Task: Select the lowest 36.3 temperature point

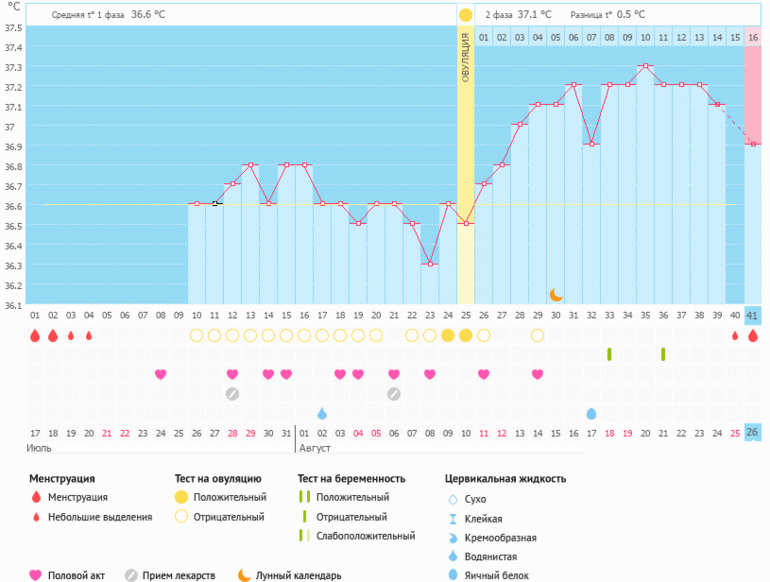Action: (x=430, y=264)
